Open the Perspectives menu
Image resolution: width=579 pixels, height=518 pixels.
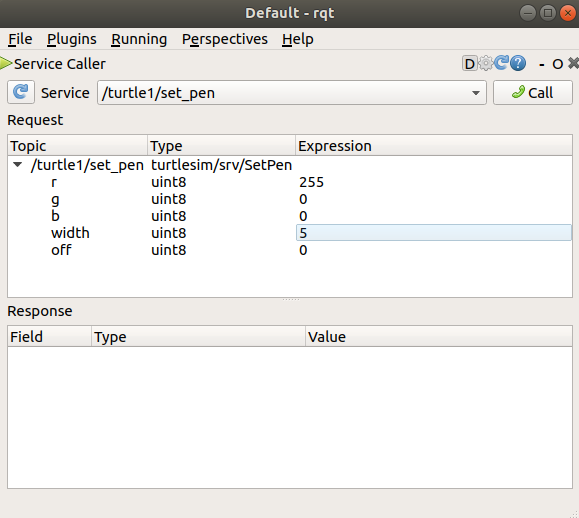pyautogui.click(x=225, y=39)
